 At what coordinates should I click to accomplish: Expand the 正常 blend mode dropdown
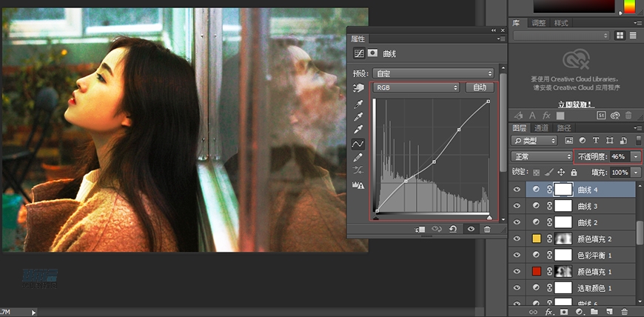click(x=542, y=157)
